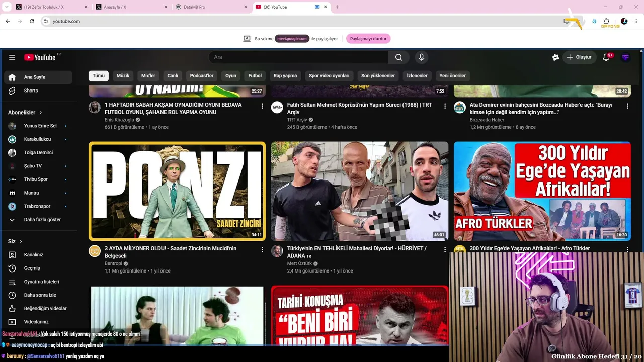Click Paylaşmayı durdur to stop sharing
This screenshot has height=362, width=644.
pos(368,39)
